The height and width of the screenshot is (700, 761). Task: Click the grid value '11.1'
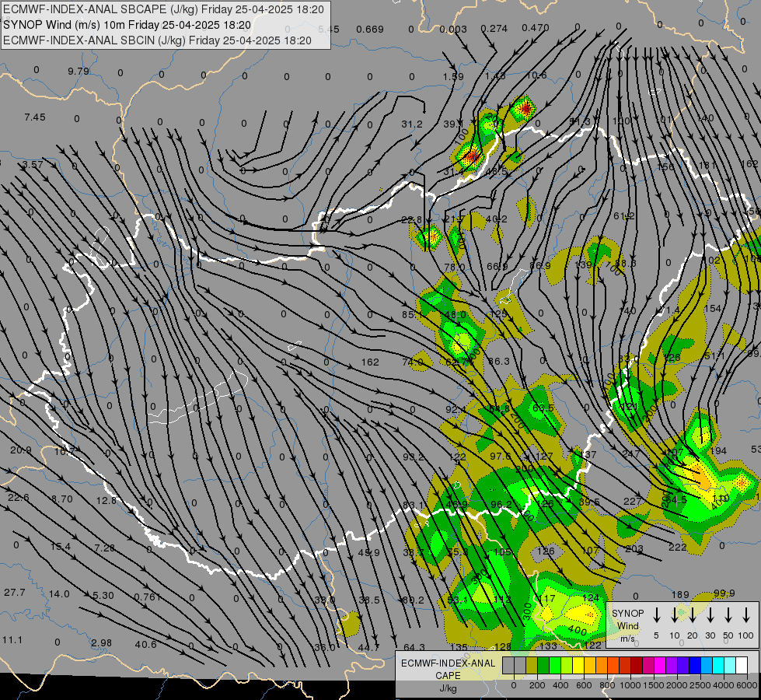click(x=12, y=640)
